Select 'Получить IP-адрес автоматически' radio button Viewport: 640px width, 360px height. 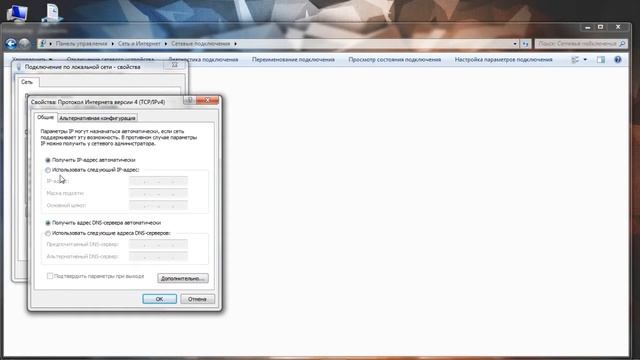[48, 160]
